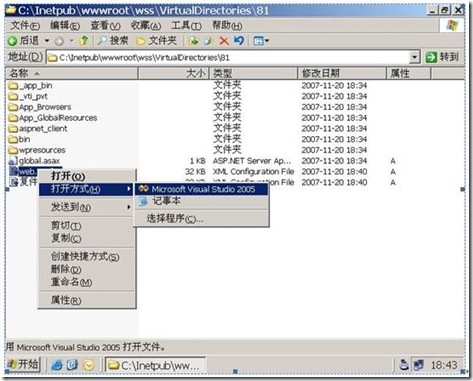This screenshot has width=473, height=381.
Task: Click the network computers tray icon
Action: tap(419, 365)
